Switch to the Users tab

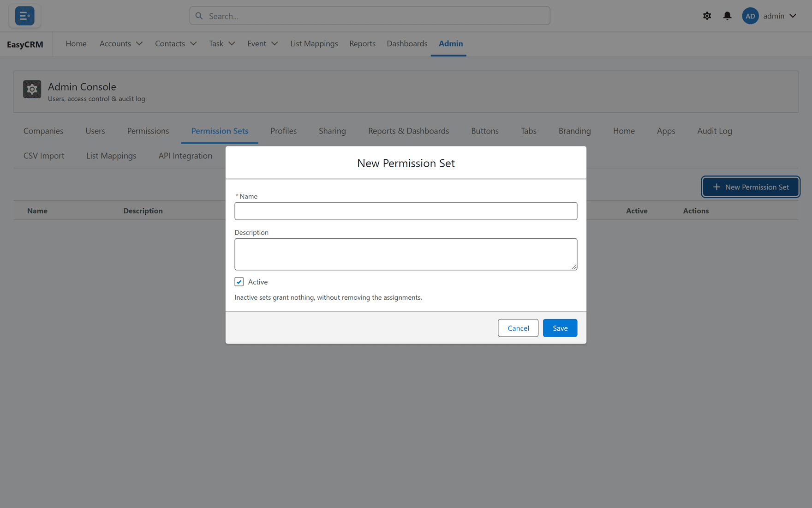point(95,131)
